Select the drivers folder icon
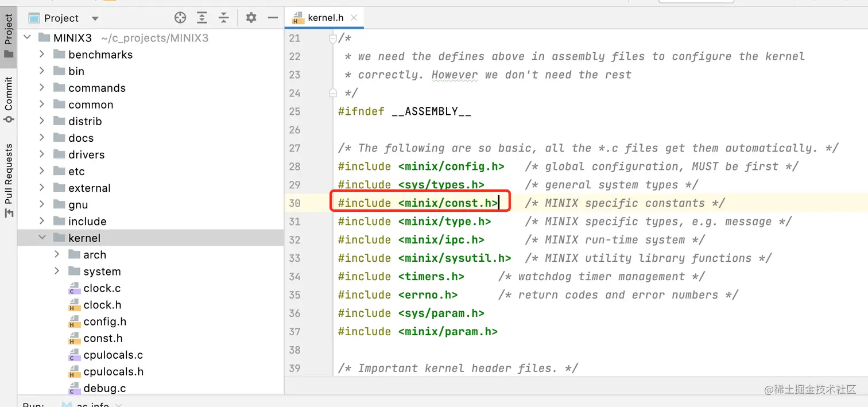The image size is (868, 407). click(59, 154)
